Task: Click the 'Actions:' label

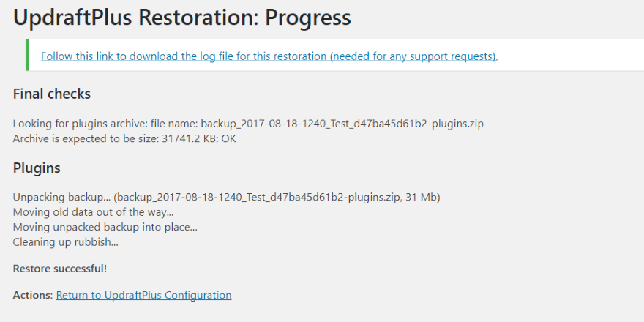Action: (x=33, y=295)
